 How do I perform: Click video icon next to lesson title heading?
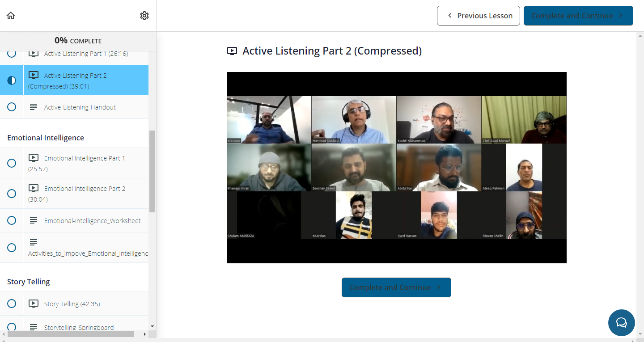click(232, 51)
